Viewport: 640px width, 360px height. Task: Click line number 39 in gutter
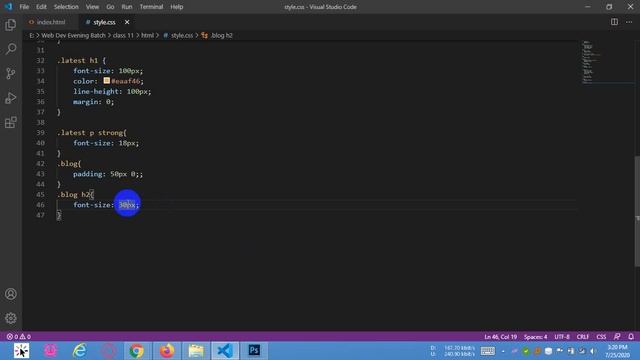tap(40, 133)
